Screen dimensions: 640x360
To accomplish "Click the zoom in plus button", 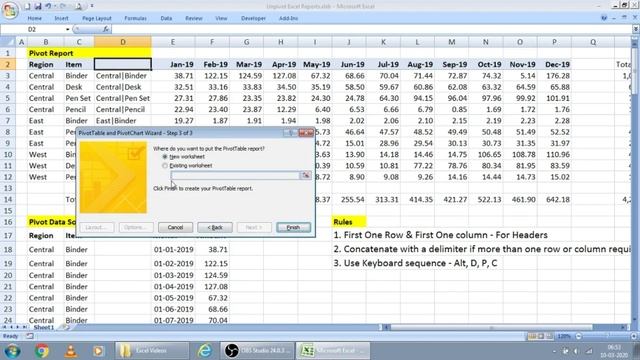I will pyautogui.click(x=634, y=336).
